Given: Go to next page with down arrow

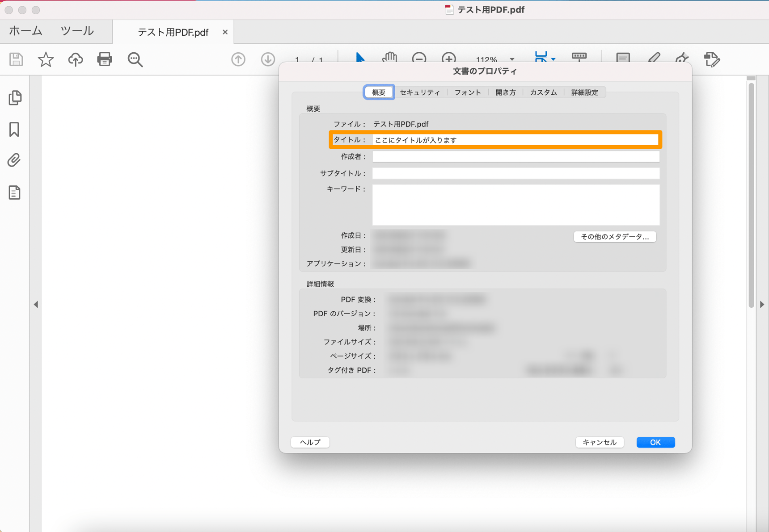Looking at the screenshot, I should coord(268,59).
